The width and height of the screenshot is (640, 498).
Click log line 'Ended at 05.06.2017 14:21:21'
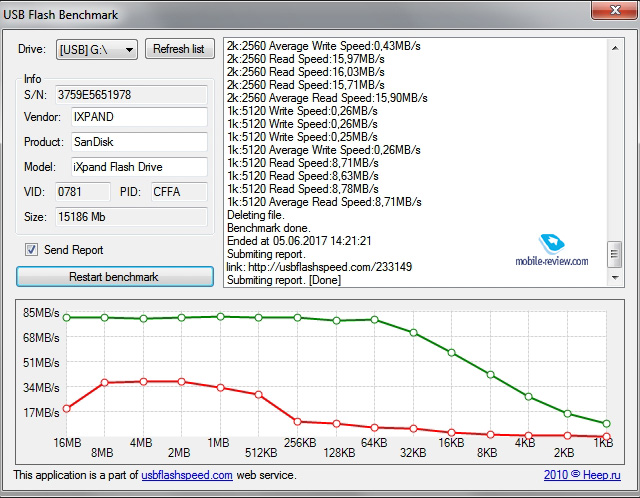299,241
